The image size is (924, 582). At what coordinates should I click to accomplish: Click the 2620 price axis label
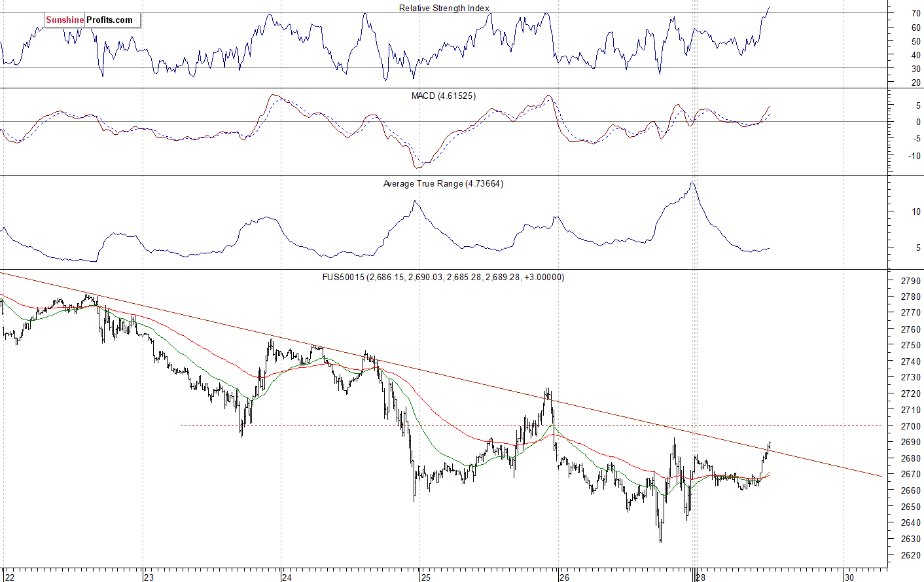[910, 555]
